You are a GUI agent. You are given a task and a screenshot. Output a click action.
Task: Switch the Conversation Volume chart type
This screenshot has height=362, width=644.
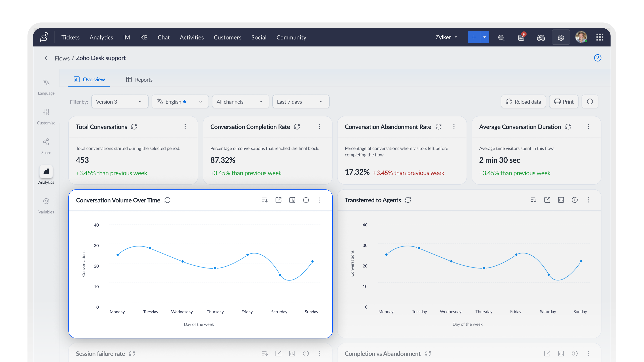(x=292, y=200)
